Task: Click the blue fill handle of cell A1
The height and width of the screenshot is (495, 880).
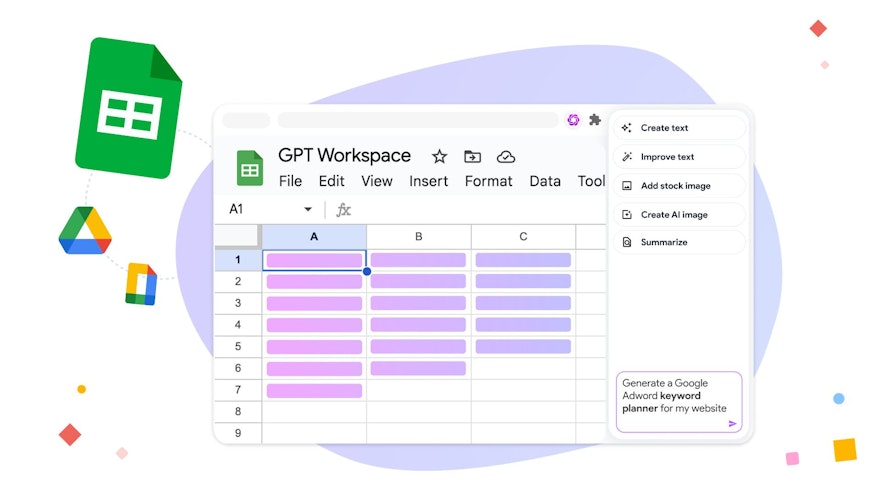Action: (x=366, y=271)
